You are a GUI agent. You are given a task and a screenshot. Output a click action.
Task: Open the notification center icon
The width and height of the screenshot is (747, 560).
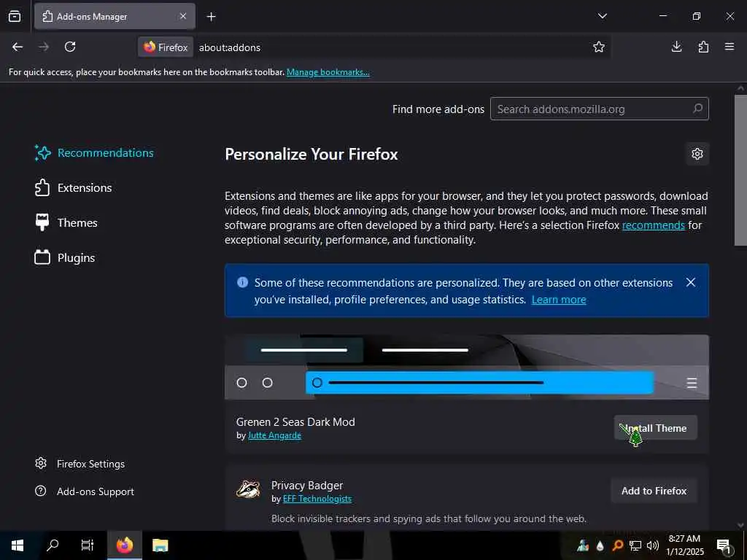click(x=724, y=545)
